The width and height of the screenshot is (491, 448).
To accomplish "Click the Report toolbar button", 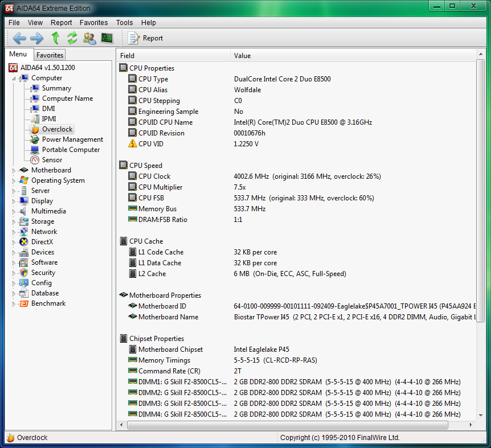I will pyautogui.click(x=146, y=38).
